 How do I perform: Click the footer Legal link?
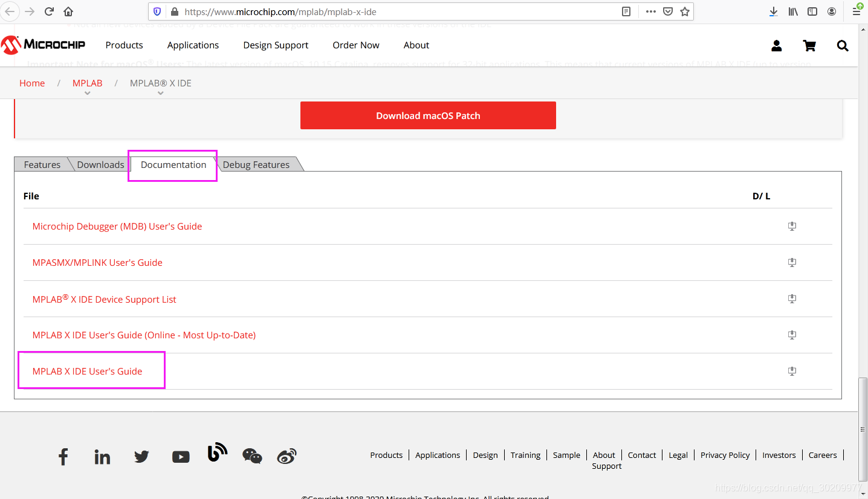[x=678, y=455]
